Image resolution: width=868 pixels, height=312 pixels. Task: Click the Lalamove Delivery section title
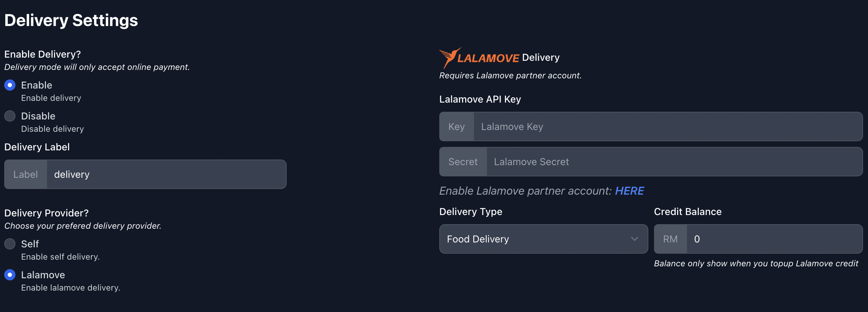[x=499, y=57]
